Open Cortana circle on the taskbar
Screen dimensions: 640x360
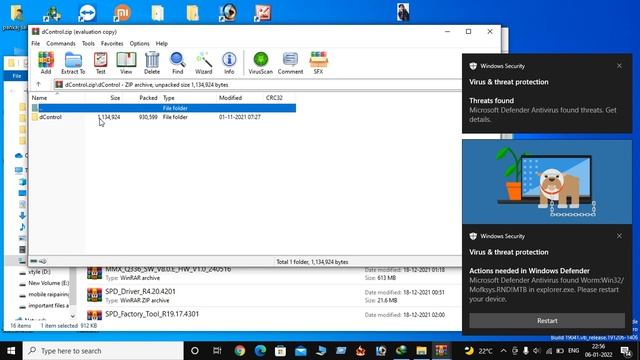(195, 351)
